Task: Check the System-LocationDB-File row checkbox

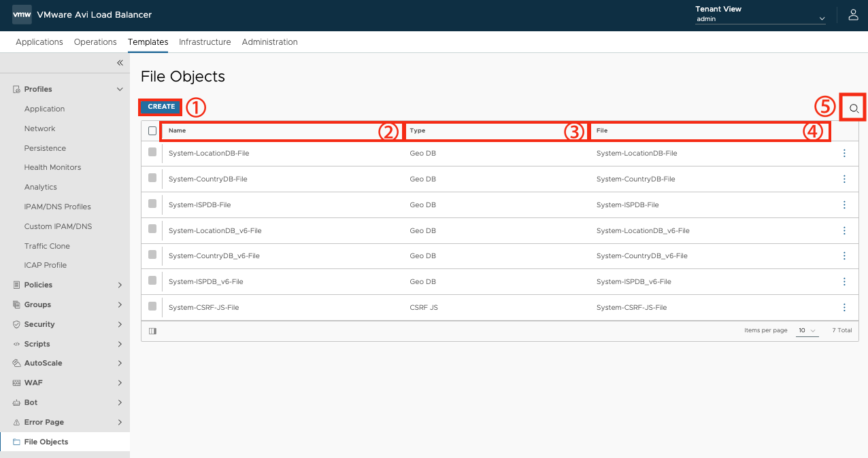Action: (x=152, y=152)
